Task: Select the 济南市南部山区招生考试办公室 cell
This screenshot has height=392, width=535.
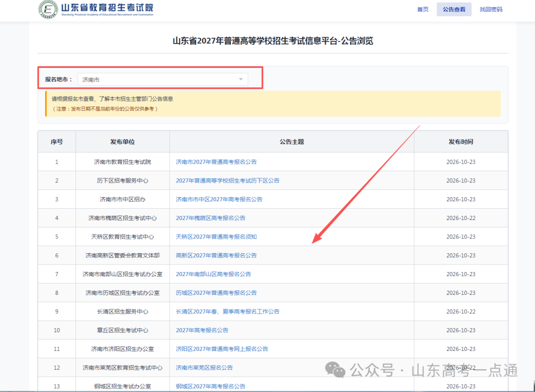Action: point(122,274)
